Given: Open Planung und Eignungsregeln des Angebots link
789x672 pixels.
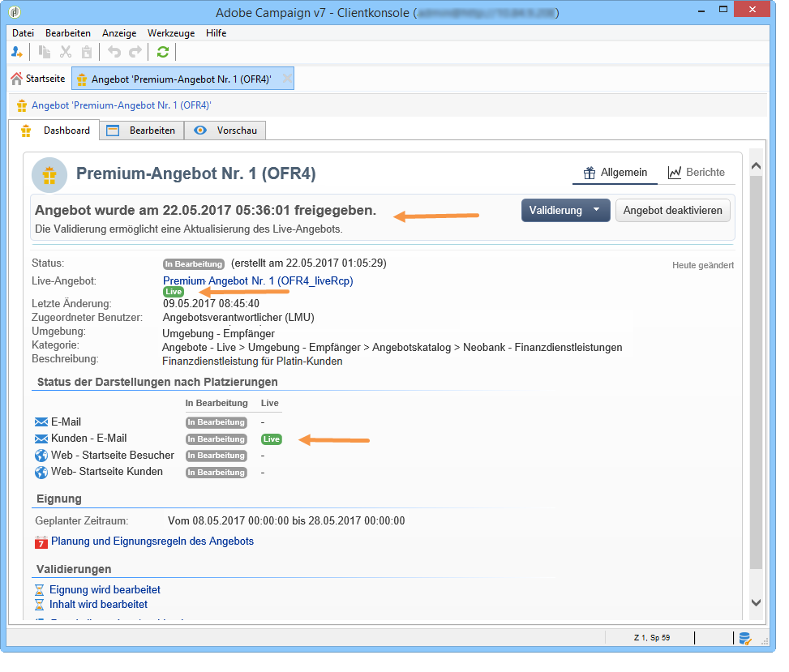Looking at the screenshot, I should click(x=152, y=541).
